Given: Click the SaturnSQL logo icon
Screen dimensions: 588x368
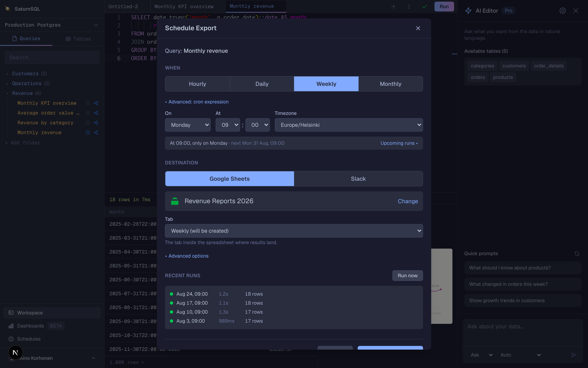Looking at the screenshot, I should [x=8, y=9].
